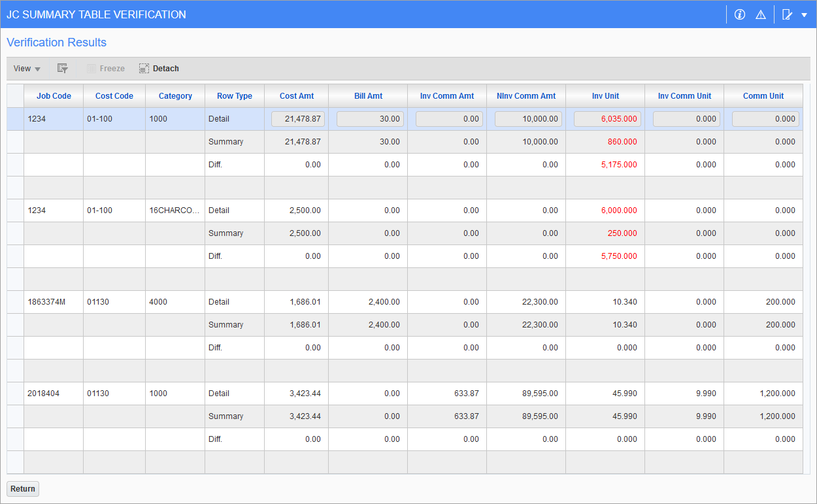Click the Summary Inv Unit value 45.990

[x=624, y=416]
